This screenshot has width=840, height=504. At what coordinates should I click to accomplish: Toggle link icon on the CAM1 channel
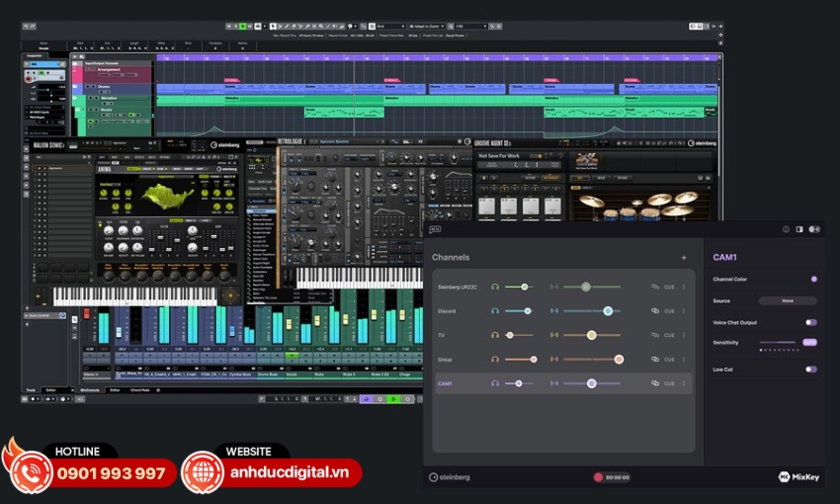(x=654, y=383)
